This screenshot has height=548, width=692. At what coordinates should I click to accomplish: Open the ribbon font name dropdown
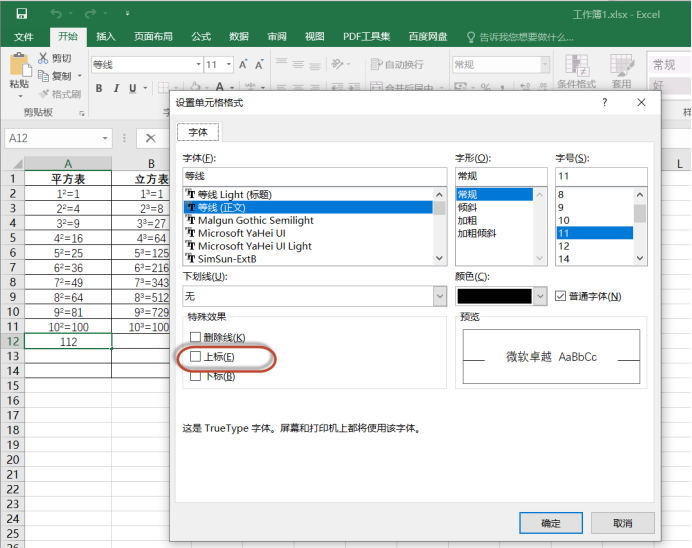(199, 65)
